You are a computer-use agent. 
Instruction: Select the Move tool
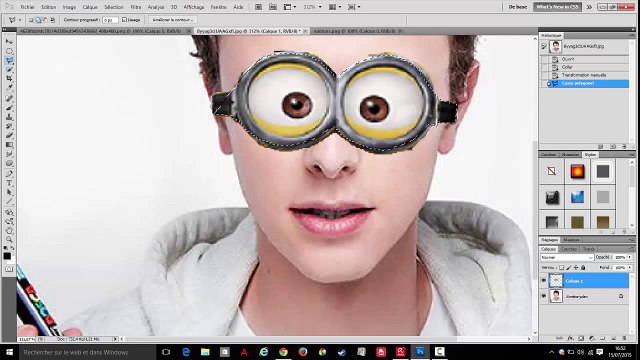pos(9,42)
